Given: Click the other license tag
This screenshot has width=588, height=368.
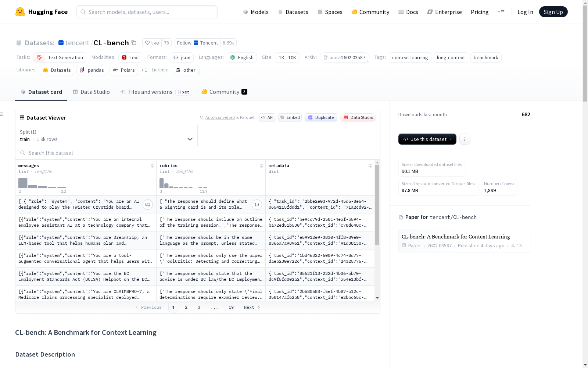Looking at the screenshot, I should pos(186,70).
